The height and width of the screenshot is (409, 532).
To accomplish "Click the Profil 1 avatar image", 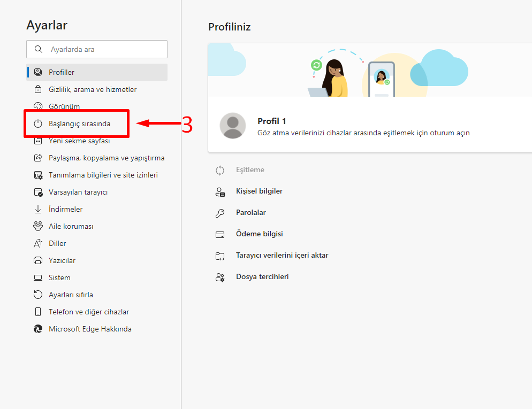I will [x=232, y=126].
